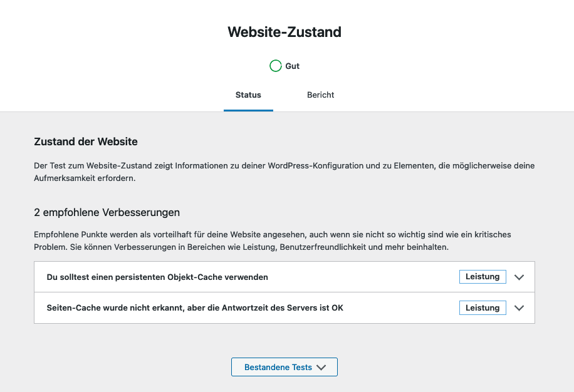The image size is (574, 392).
Task: Open the 'Du solltest einen persistenten Objekt-Cache verwenden' item
Action: (x=157, y=277)
